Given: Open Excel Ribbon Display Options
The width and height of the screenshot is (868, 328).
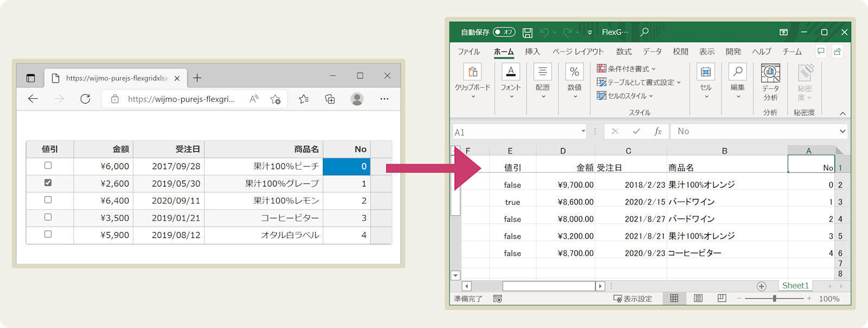Looking at the screenshot, I should [783, 32].
